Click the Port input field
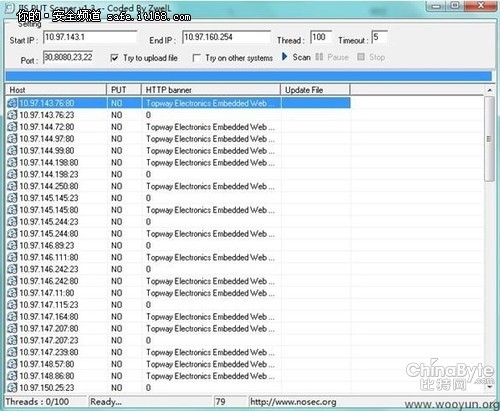Image resolution: width=500 pixels, height=411 pixels. point(68,57)
